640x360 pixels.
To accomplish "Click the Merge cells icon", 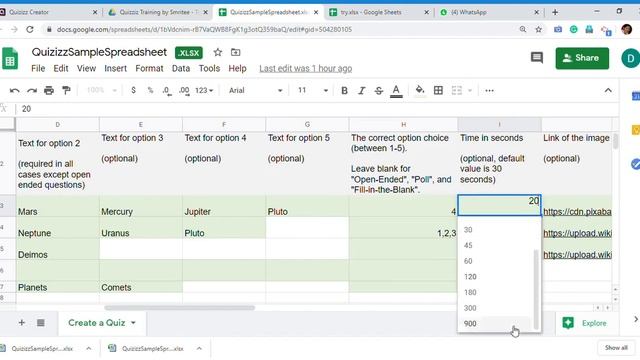I will pyautogui.click(x=457, y=90).
